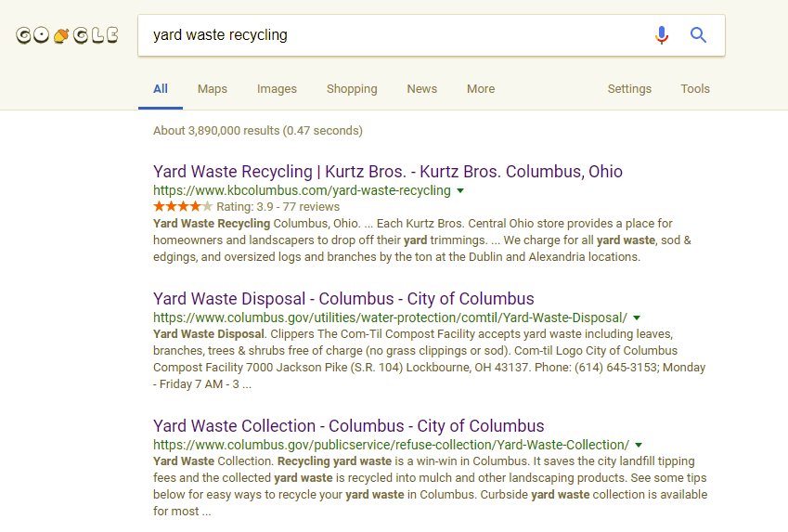Open the Yard Waste Disposal Columbus result
788x532 pixels.
click(343, 299)
